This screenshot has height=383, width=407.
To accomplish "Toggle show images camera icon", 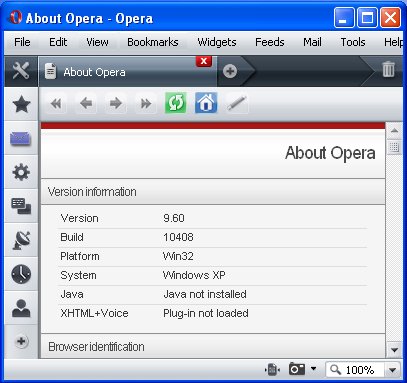I will (x=297, y=369).
